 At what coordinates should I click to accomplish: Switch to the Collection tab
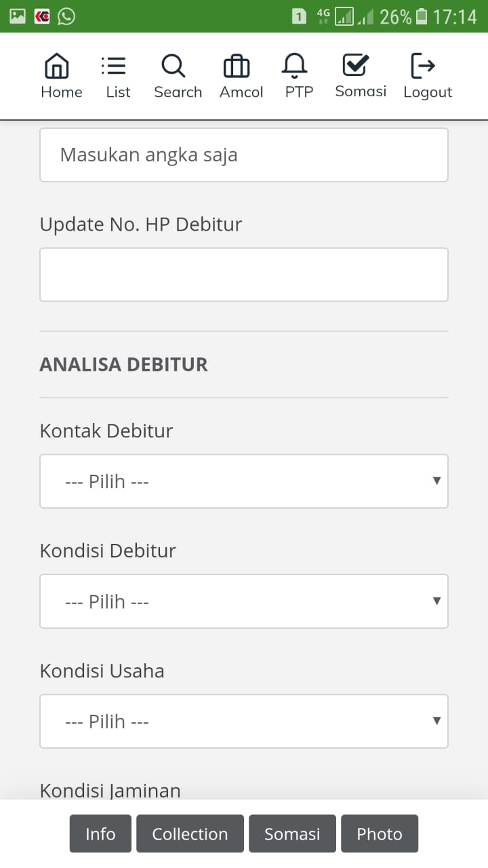pos(190,834)
